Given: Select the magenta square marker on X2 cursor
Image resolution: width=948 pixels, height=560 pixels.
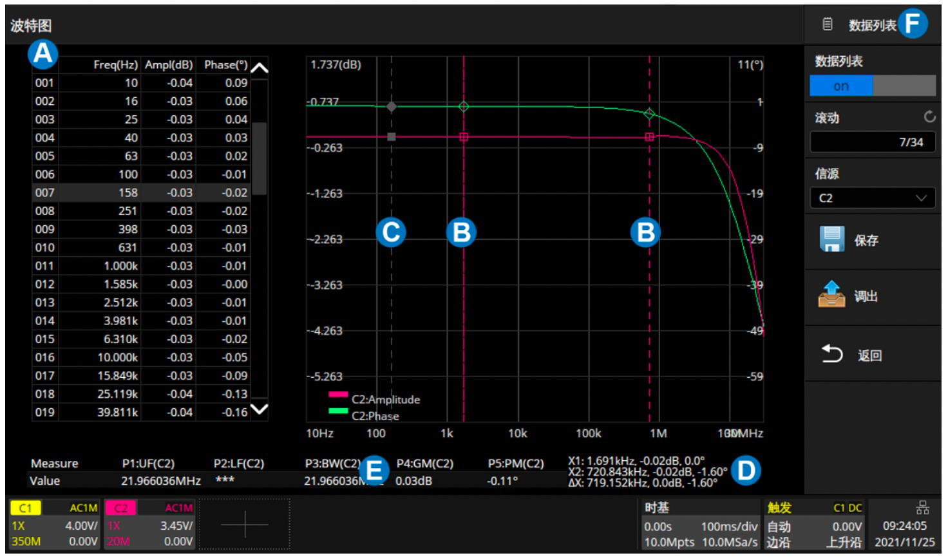Looking at the screenshot, I should coord(649,136).
